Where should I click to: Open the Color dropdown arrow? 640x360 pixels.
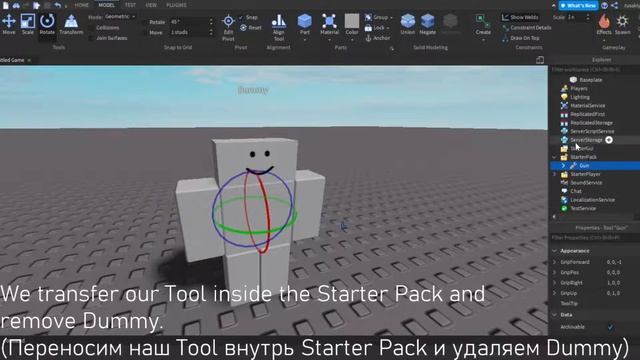[351, 40]
